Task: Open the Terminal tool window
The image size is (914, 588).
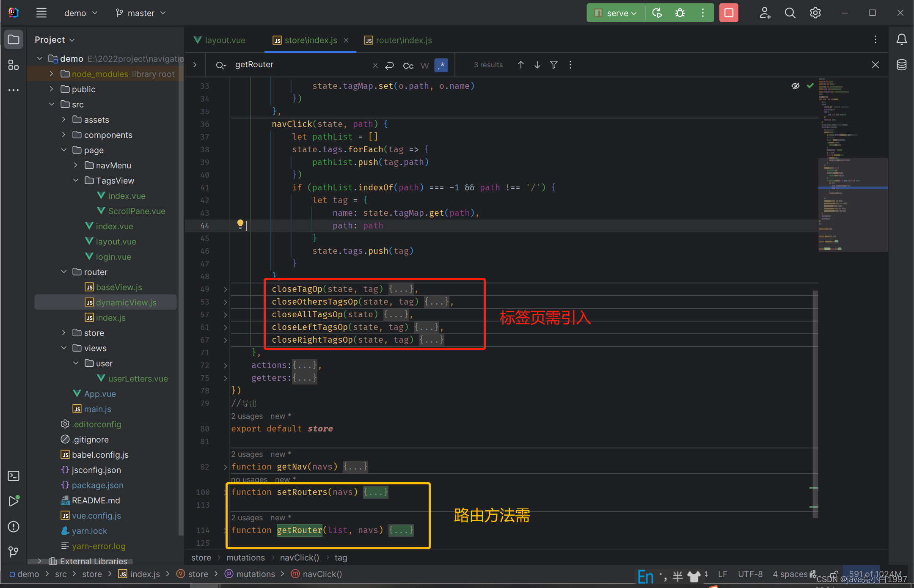Action: pos(13,476)
